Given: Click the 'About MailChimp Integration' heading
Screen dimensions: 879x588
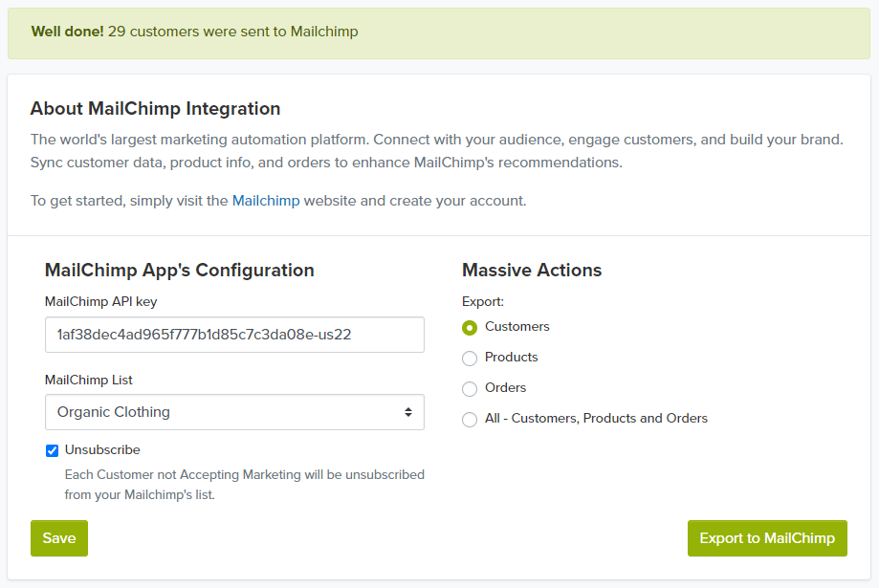Looking at the screenshot, I should point(155,108).
